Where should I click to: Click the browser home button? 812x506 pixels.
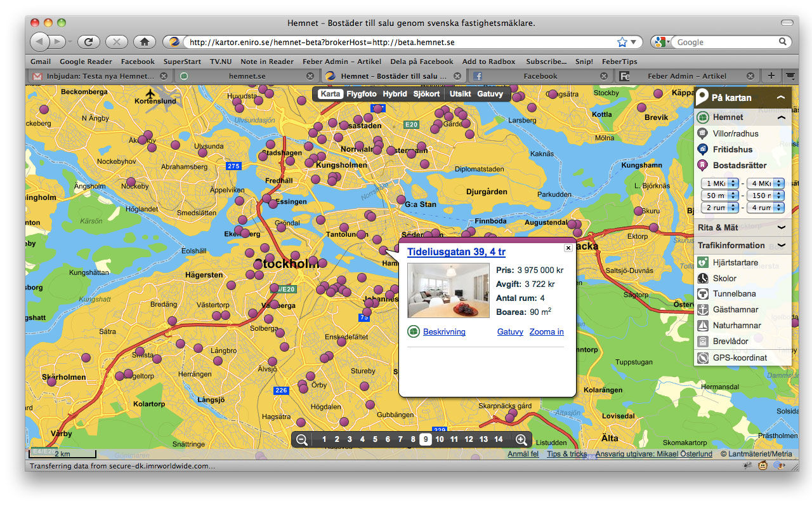pyautogui.click(x=145, y=42)
